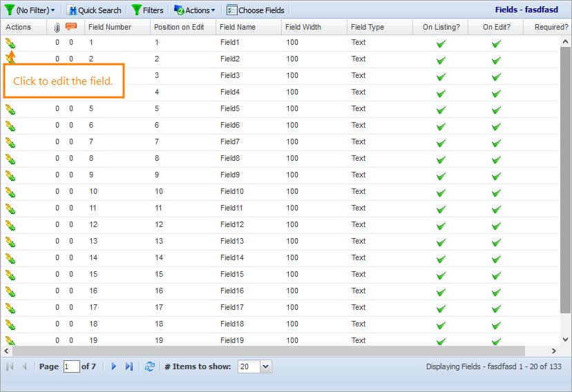
Task: Click the attachments paperclip column header
Action: 57,28
